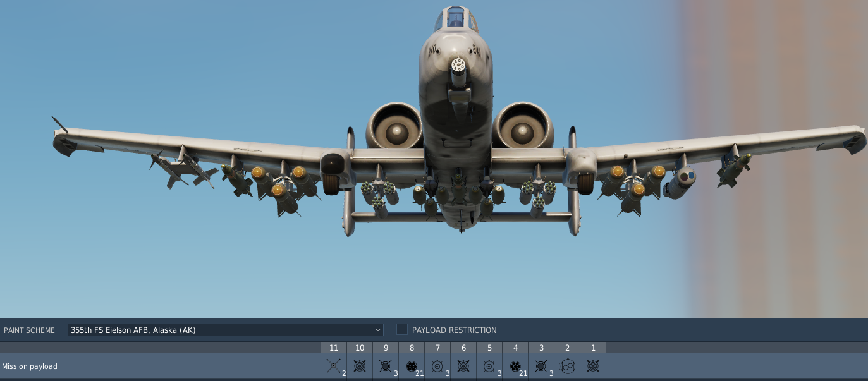Click pylon column header 10
The width and height of the screenshot is (868, 381).
tap(360, 348)
